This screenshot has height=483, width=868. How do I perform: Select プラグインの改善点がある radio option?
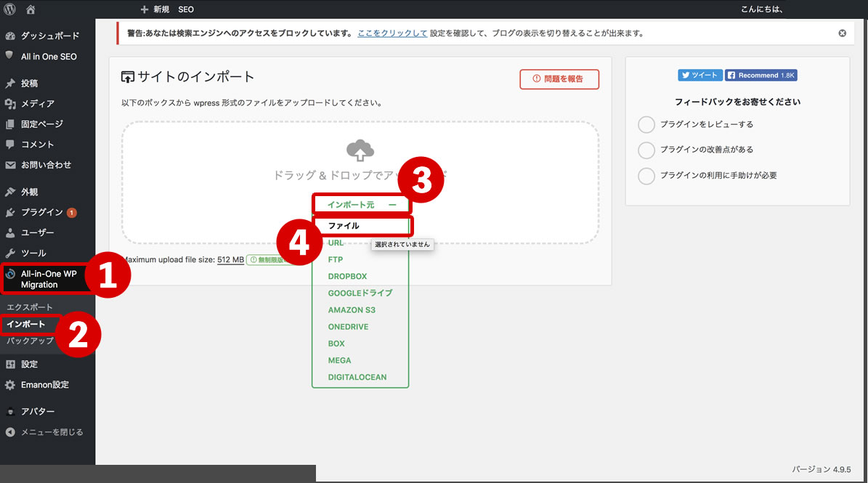pyautogui.click(x=646, y=150)
